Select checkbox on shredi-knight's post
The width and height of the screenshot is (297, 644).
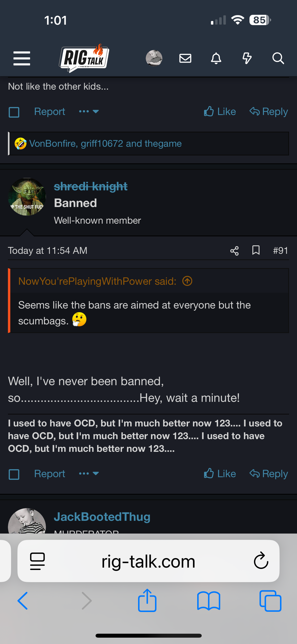point(14,474)
